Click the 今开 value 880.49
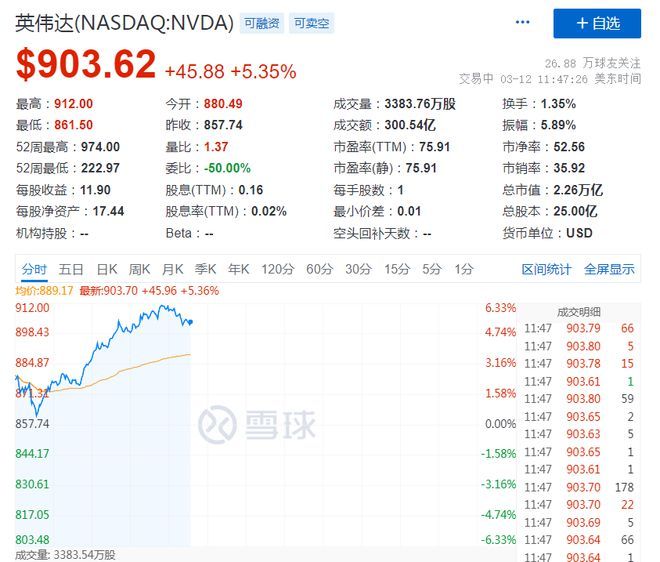 click(x=223, y=104)
